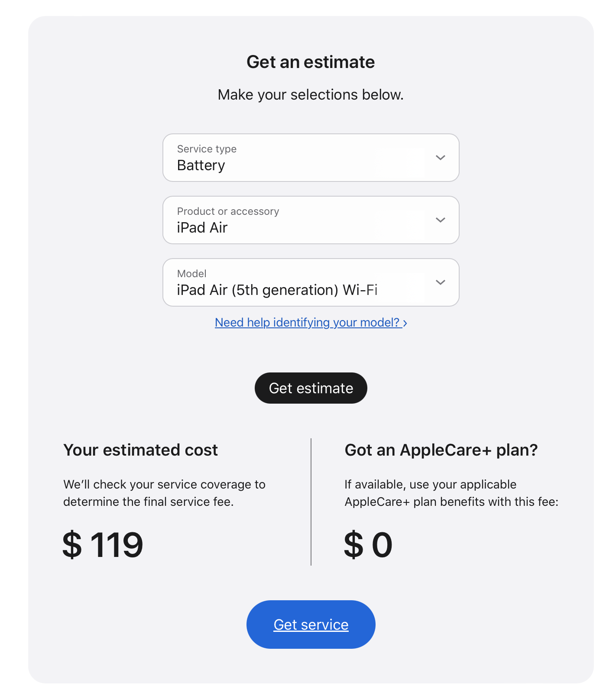
Task: Select the $ 119 estimated cost amount
Action: click(x=103, y=545)
